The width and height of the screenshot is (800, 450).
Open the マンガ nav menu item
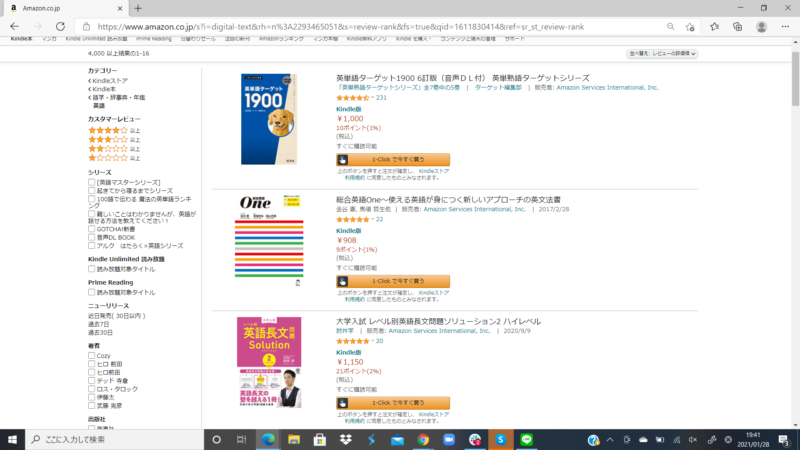(49, 39)
